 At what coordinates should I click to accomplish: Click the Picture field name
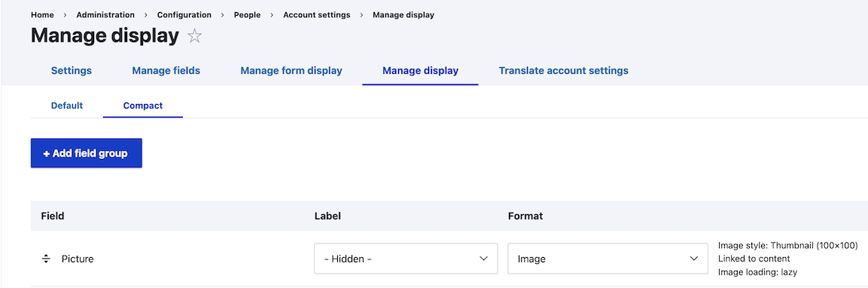[78, 259]
